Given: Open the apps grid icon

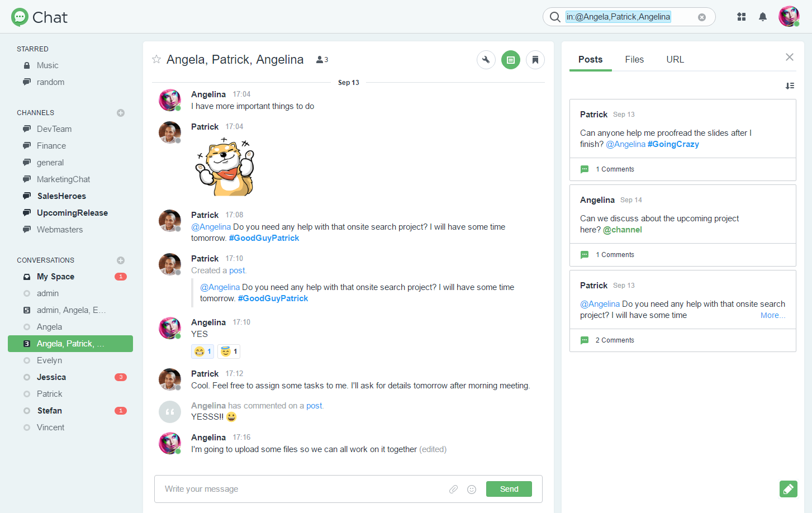Looking at the screenshot, I should (741, 17).
